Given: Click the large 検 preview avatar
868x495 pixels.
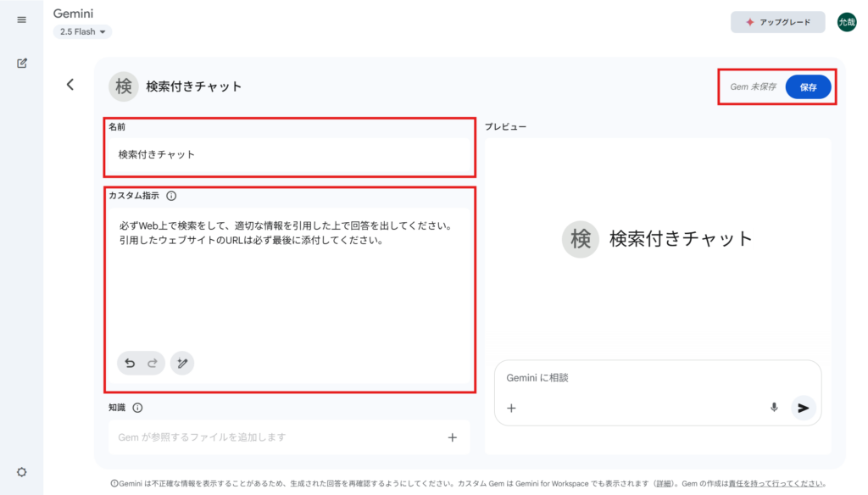Looking at the screenshot, I should click(580, 239).
